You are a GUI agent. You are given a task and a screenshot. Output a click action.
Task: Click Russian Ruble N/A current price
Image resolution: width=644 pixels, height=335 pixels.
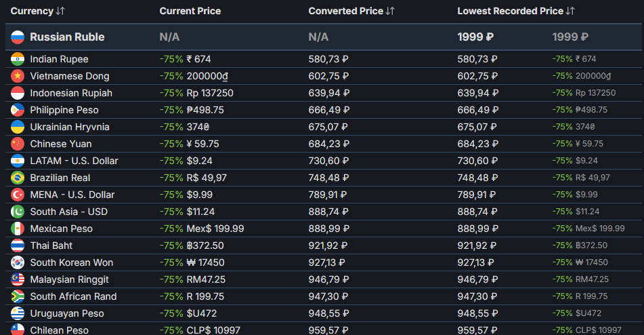tap(169, 37)
